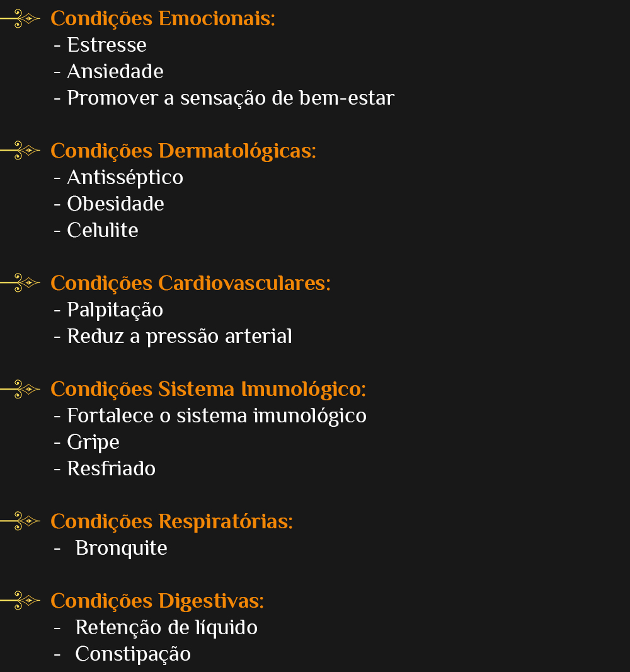The height and width of the screenshot is (672, 630).
Task: Click the Bronquite entry
Action: (x=121, y=548)
